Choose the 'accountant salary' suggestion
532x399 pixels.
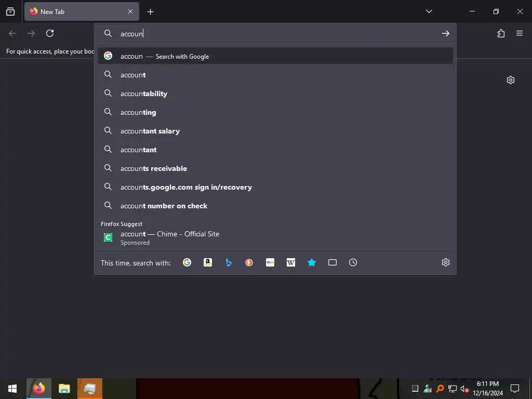tap(275, 130)
